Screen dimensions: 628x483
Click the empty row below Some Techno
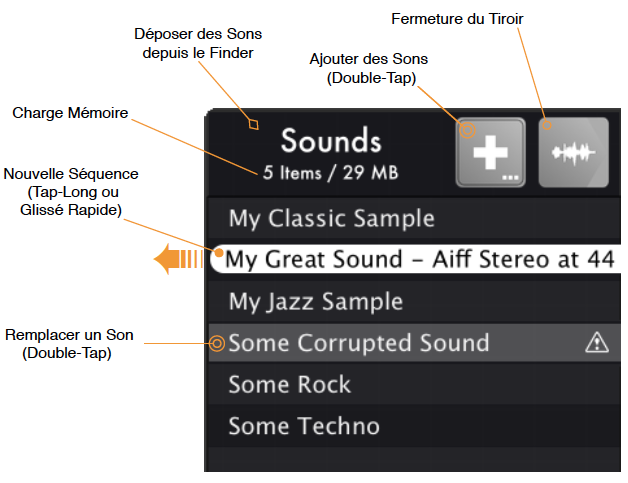click(415, 459)
